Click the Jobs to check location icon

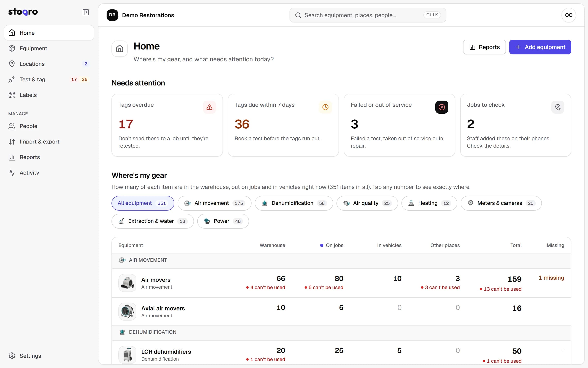tap(558, 107)
